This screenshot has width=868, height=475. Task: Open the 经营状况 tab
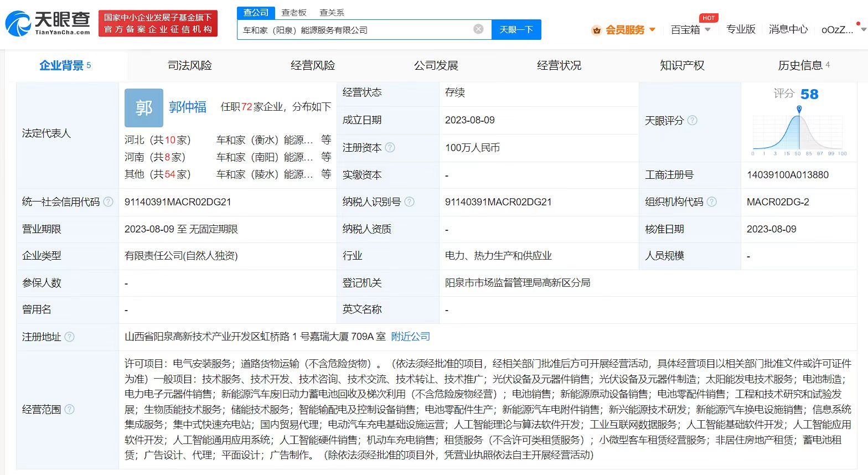pyautogui.click(x=559, y=65)
